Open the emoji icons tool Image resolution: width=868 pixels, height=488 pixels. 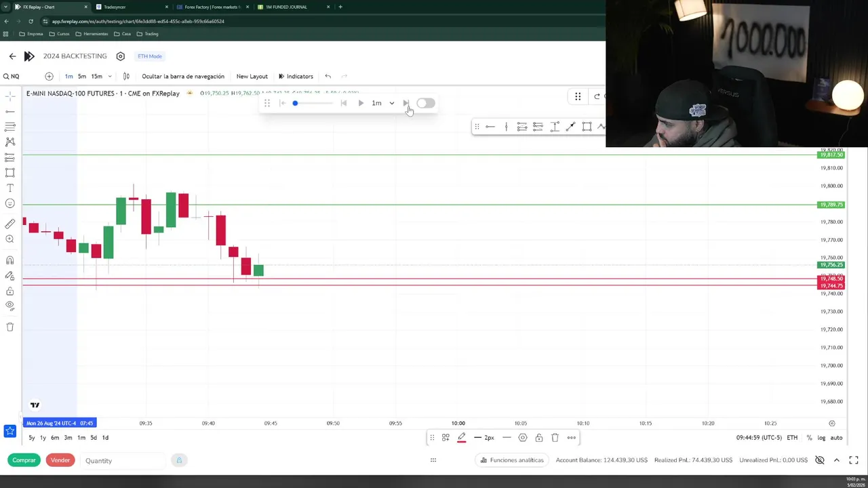pos(9,203)
